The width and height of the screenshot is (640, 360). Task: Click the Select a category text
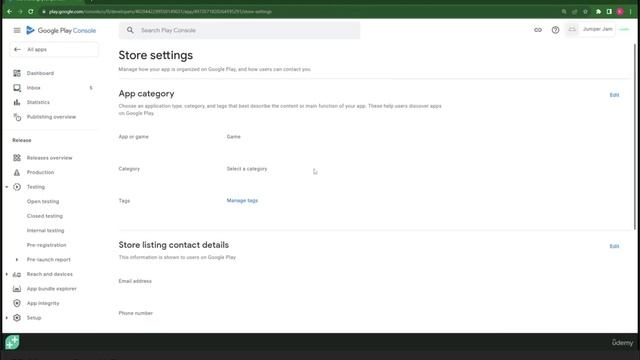247,169
